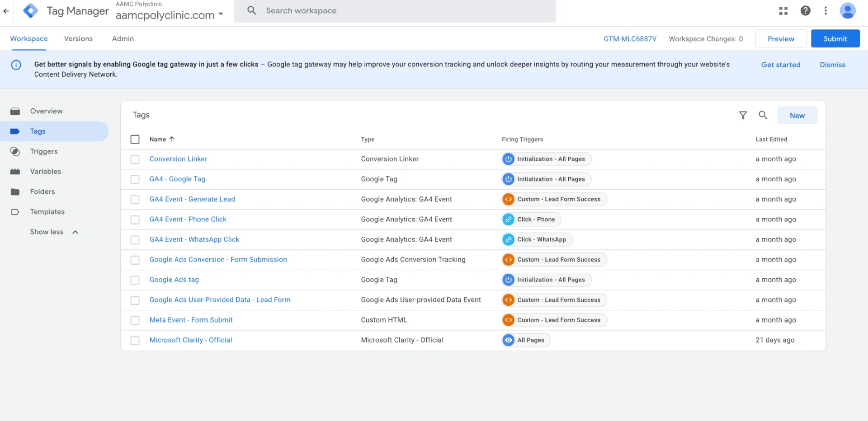The image size is (868, 421).
Task: Check the GA4 - Google Tag checkbox
Action: point(135,179)
